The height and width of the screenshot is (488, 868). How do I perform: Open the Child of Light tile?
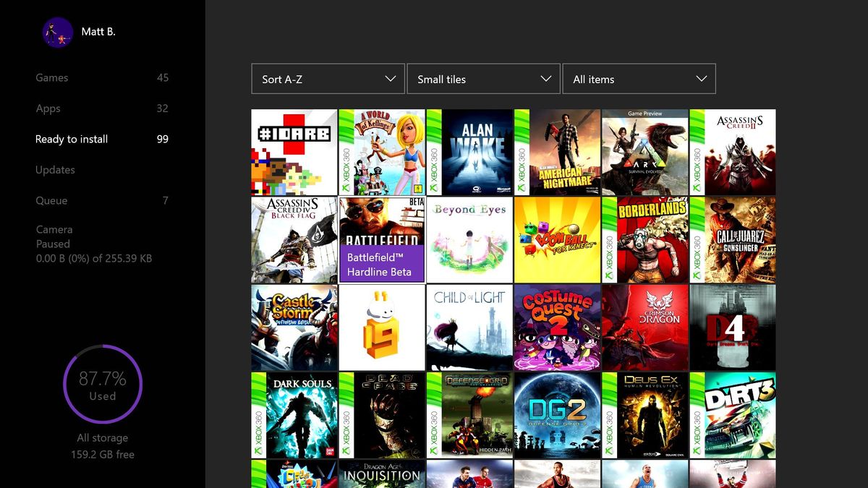[469, 328]
